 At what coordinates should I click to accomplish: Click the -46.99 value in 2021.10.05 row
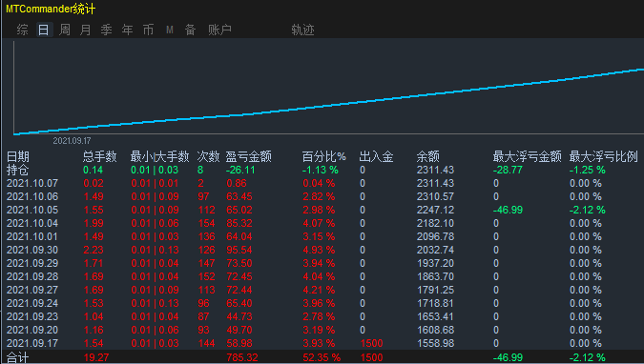[508, 211]
